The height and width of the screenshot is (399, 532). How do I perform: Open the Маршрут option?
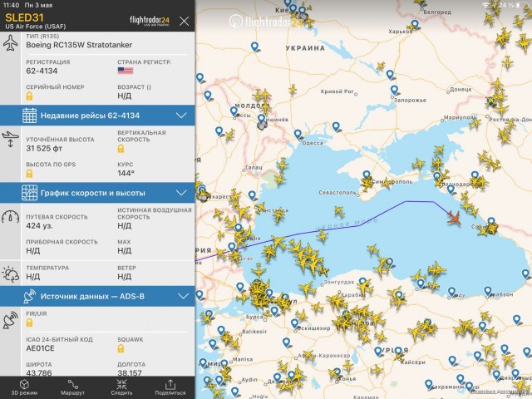[72, 388]
